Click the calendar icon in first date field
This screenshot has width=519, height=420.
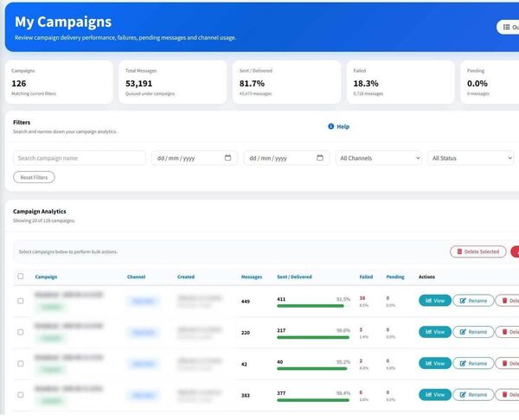227,158
